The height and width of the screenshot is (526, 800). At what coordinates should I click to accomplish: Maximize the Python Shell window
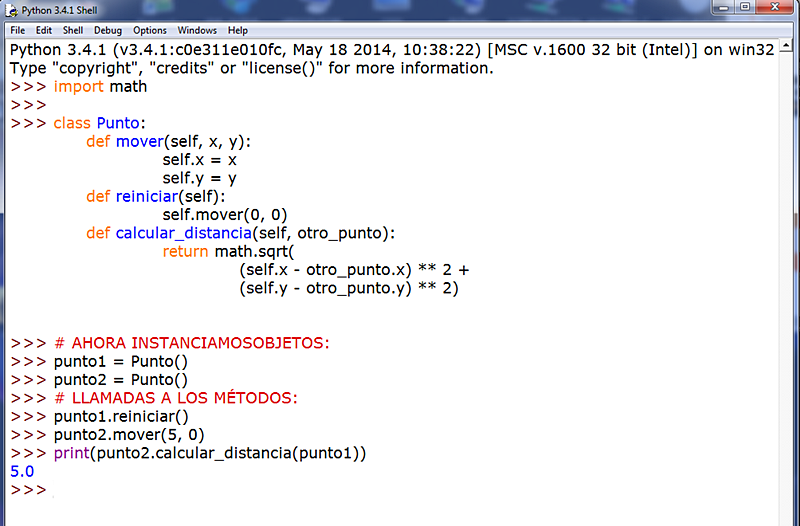[745, 7]
